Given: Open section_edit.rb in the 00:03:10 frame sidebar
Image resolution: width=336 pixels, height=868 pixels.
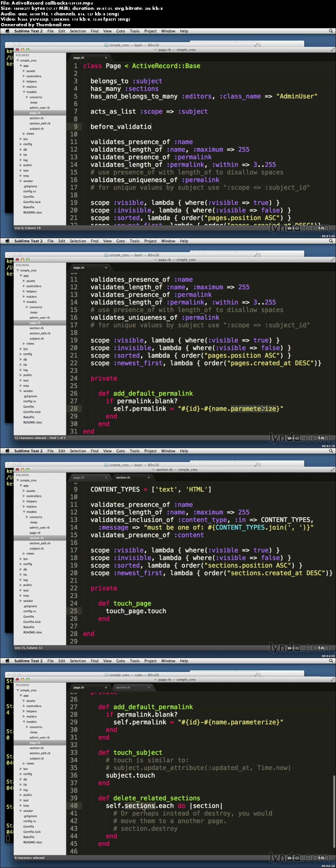Looking at the screenshot, I should coord(40,333).
